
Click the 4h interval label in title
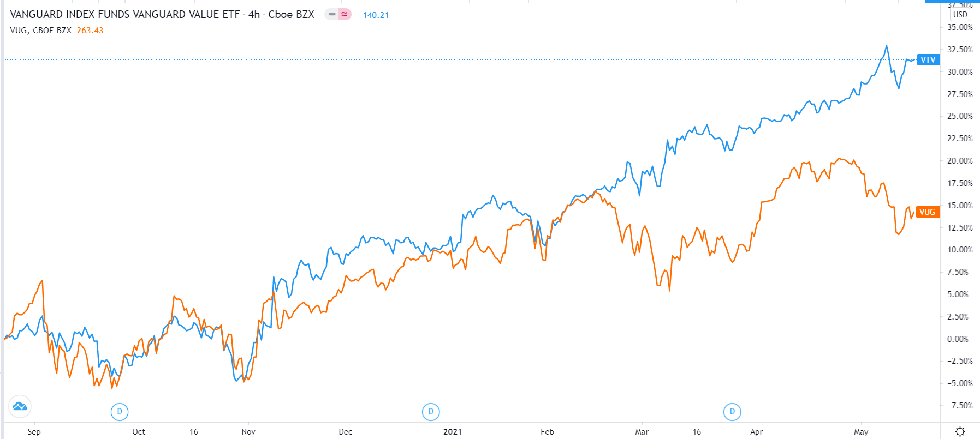click(x=254, y=15)
